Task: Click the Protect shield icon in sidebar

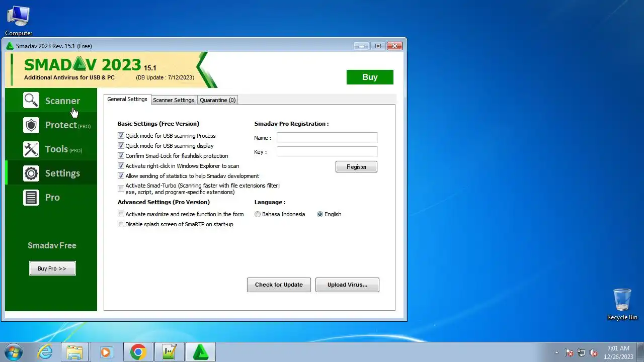Action: [x=31, y=125]
